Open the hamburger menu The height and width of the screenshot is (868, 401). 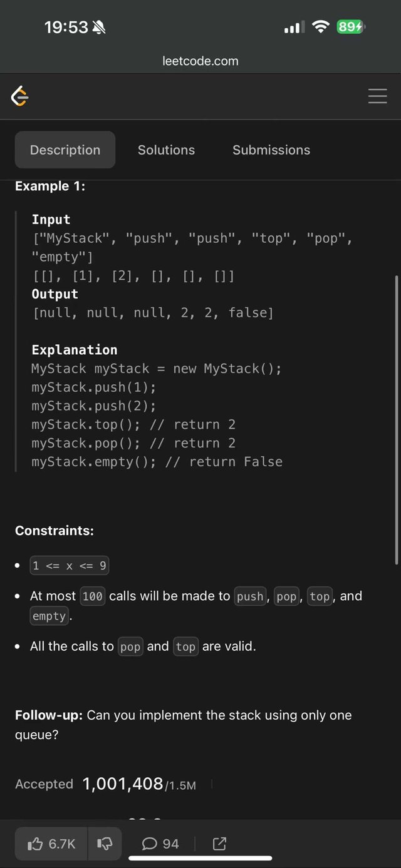pyautogui.click(x=377, y=96)
